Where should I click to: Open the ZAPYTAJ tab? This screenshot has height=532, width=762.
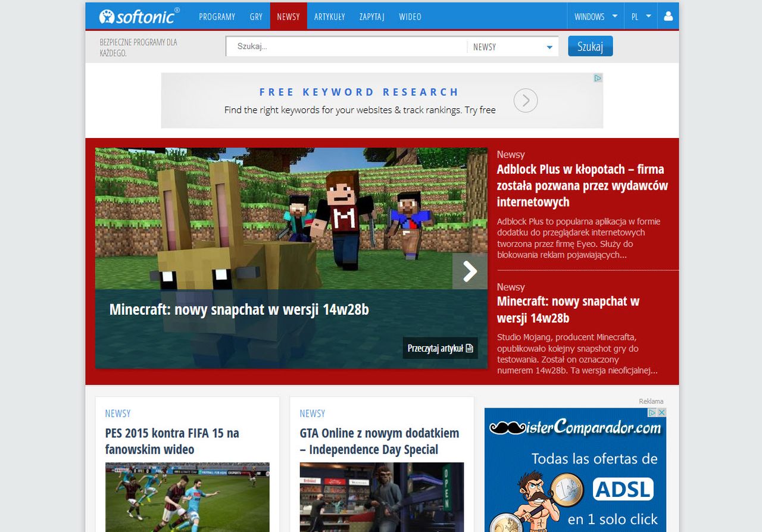pyautogui.click(x=371, y=17)
